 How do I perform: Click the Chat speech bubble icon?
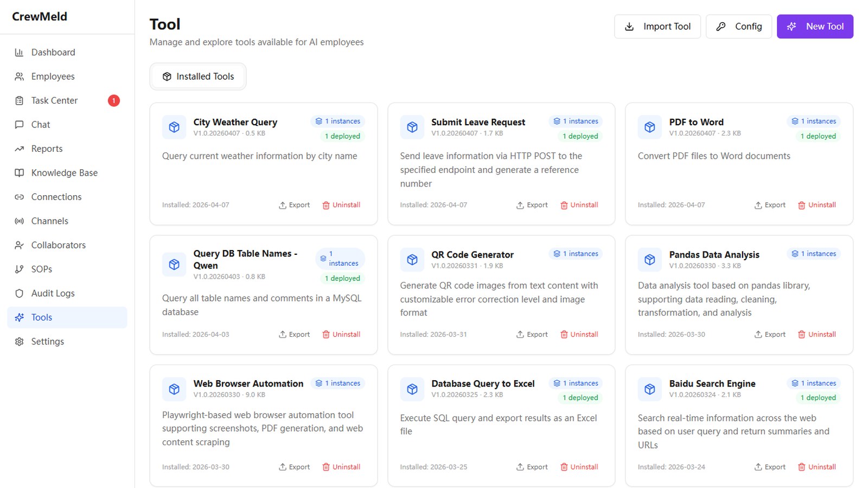(20, 125)
